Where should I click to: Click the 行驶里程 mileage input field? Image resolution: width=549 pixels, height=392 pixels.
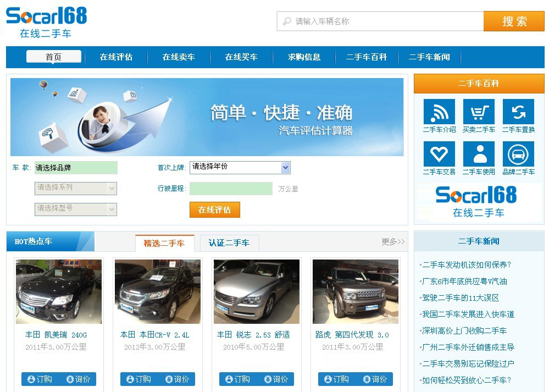pos(231,189)
